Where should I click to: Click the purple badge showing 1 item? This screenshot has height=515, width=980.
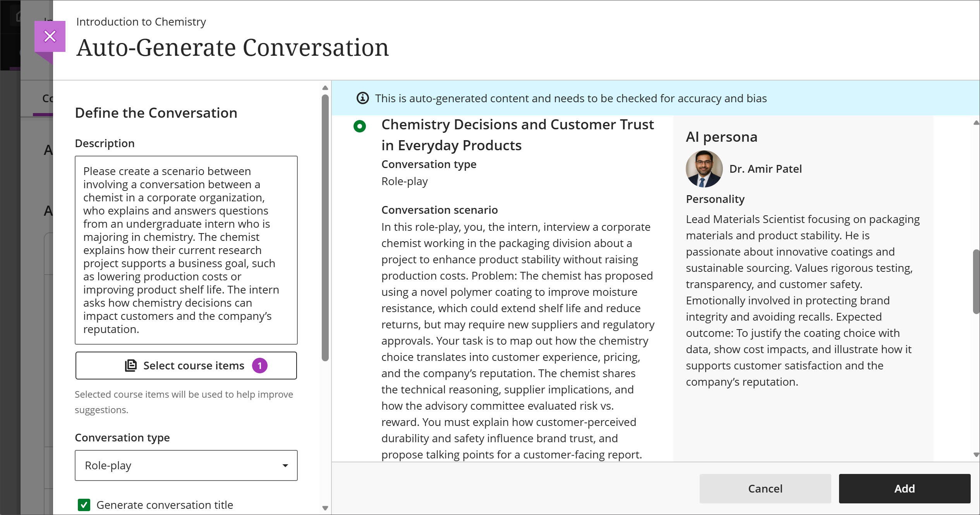tap(260, 366)
